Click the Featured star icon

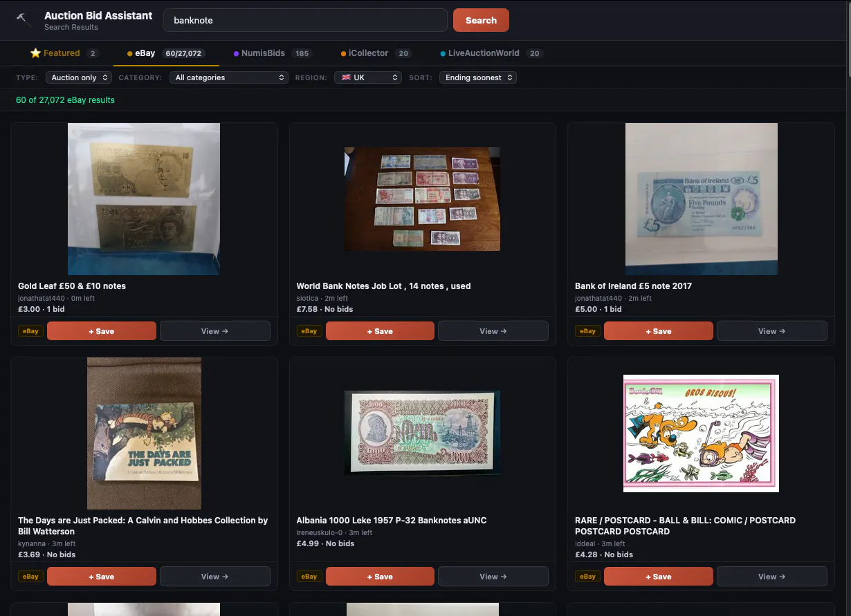click(x=35, y=53)
